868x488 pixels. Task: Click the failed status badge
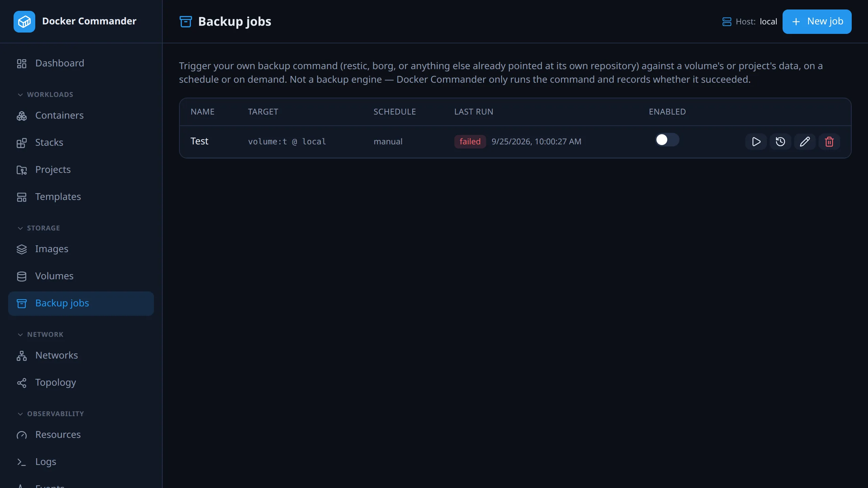(x=470, y=142)
